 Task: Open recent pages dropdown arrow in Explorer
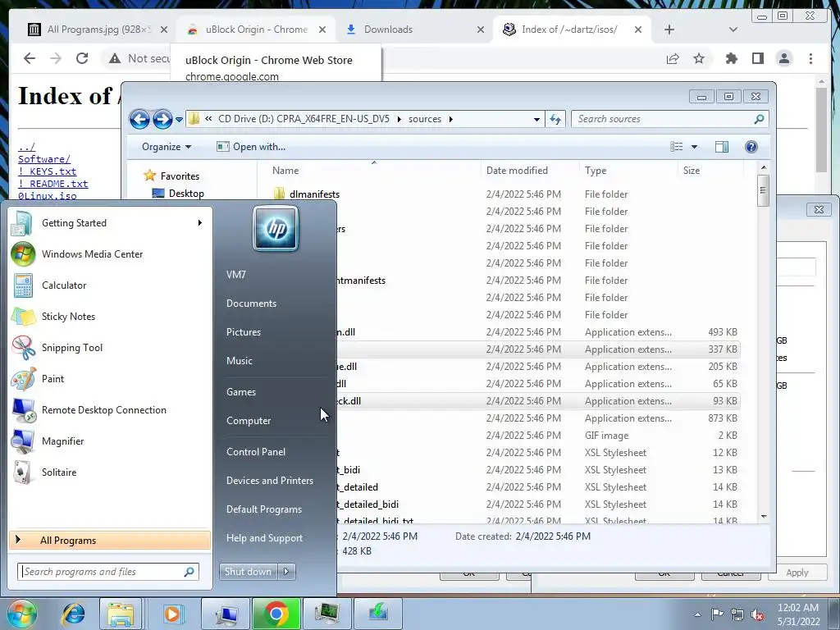pyautogui.click(x=179, y=120)
